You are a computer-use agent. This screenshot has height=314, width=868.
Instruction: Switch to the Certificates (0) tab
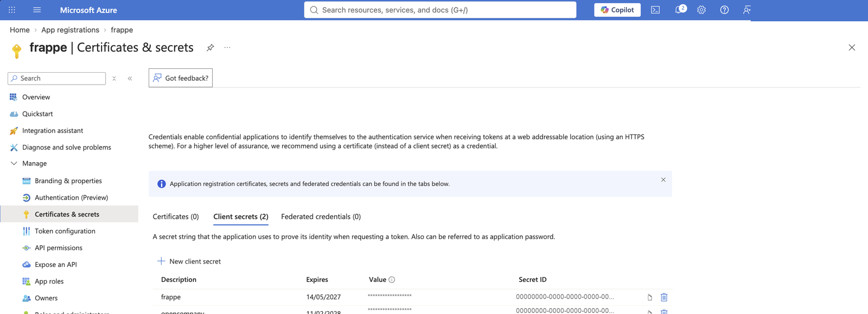(176, 216)
